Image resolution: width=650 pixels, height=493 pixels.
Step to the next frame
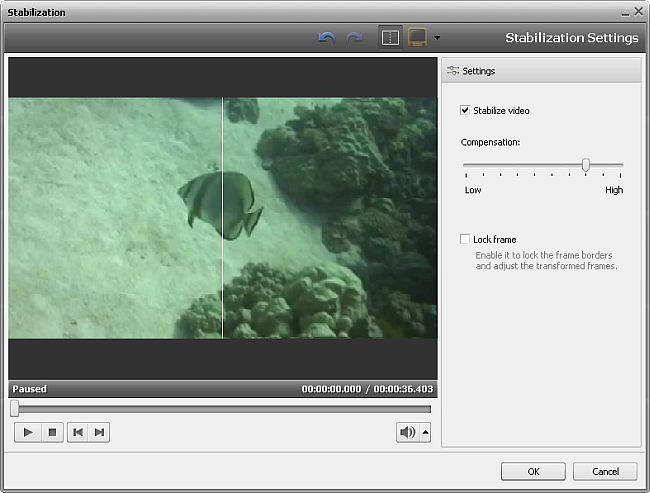(99, 432)
